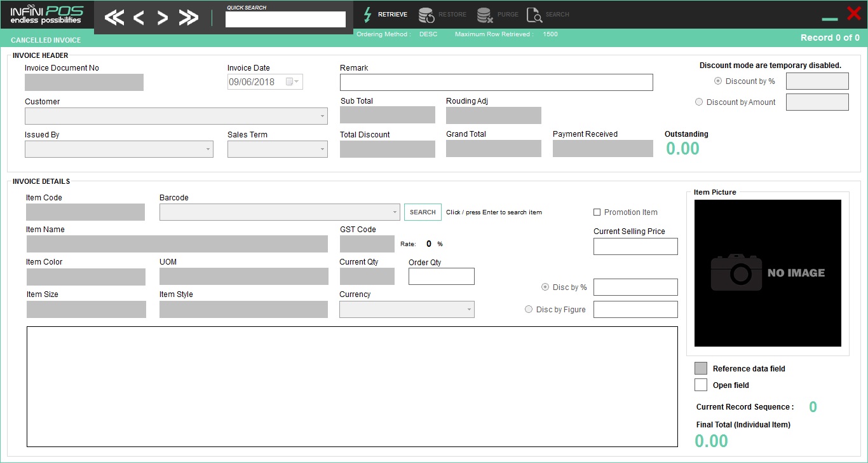The width and height of the screenshot is (868, 463).
Task: Click the invoice details list area
Action: click(x=352, y=387)
